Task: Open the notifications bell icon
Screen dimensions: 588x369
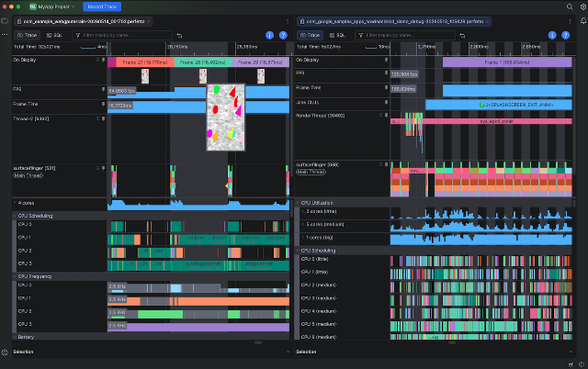Action: 583,21
